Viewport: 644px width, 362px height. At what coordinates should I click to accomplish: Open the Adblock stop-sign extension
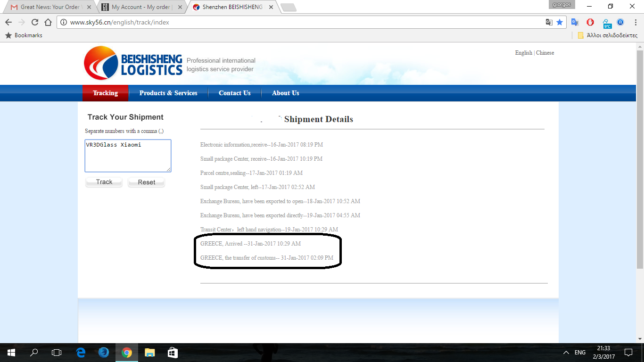point(590,22)
